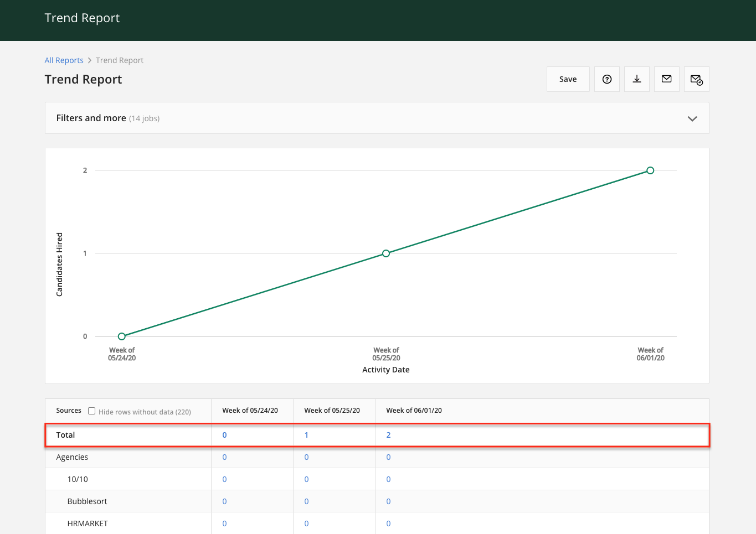The image size is (756, 534).
Task: Toggle Hide rows without data checkbox
Action: tap(92, 411)
